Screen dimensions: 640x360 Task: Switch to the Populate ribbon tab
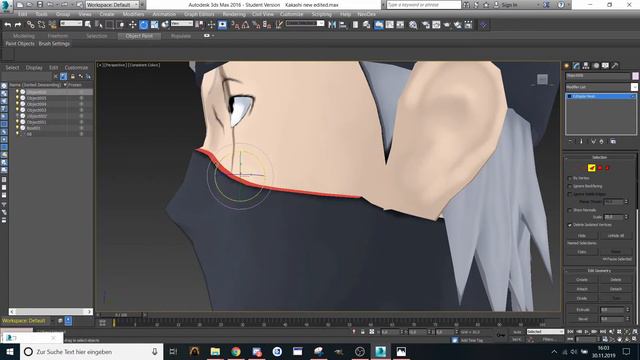(181, 36)
